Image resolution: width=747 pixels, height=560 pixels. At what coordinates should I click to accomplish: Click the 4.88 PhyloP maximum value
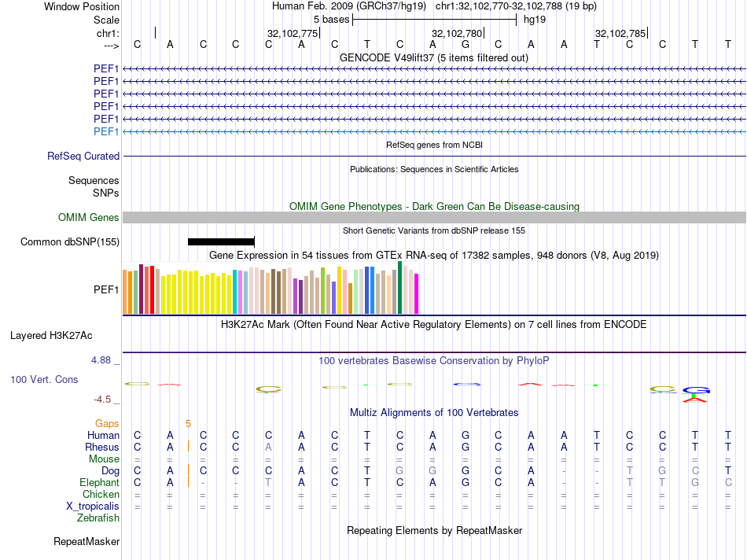(101, 360)
